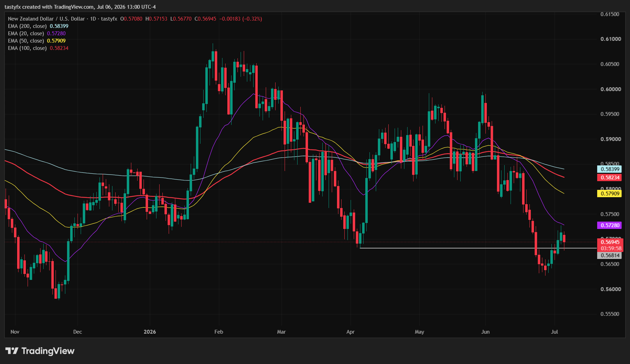Click the daily change −0.00183 (−0.32%) text
This screenshot has height=364, width=630.
(241, 19)
